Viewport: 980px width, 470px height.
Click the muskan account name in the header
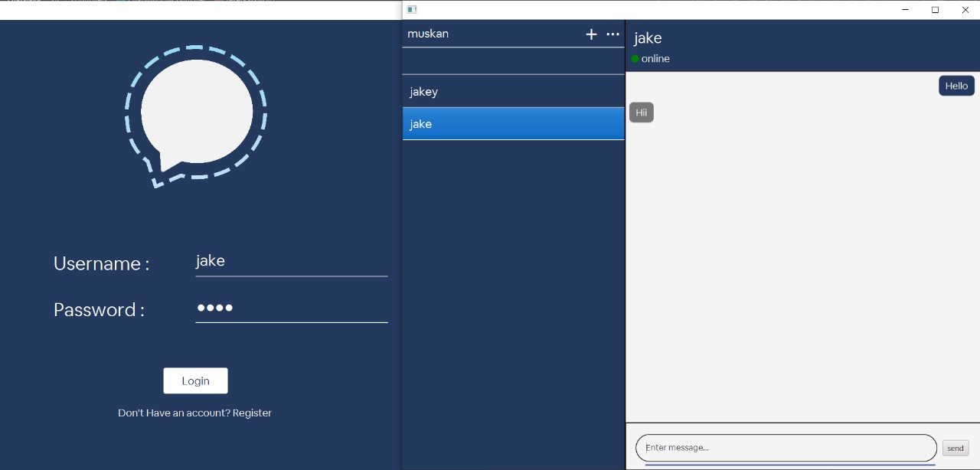click(x=427, y=34)
